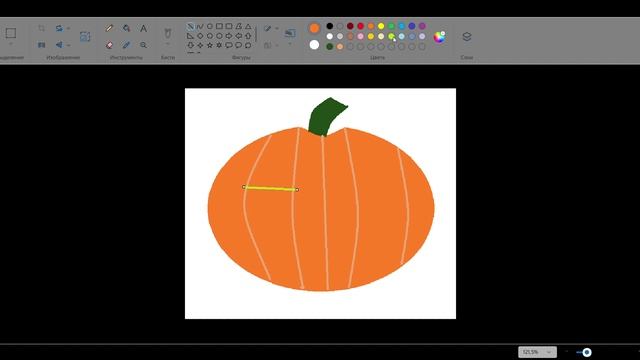Select the Left arrow shape

238,36
